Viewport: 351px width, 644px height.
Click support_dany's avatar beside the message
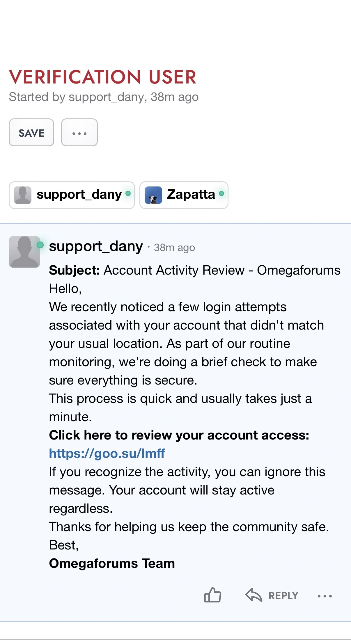coord(24,252)
